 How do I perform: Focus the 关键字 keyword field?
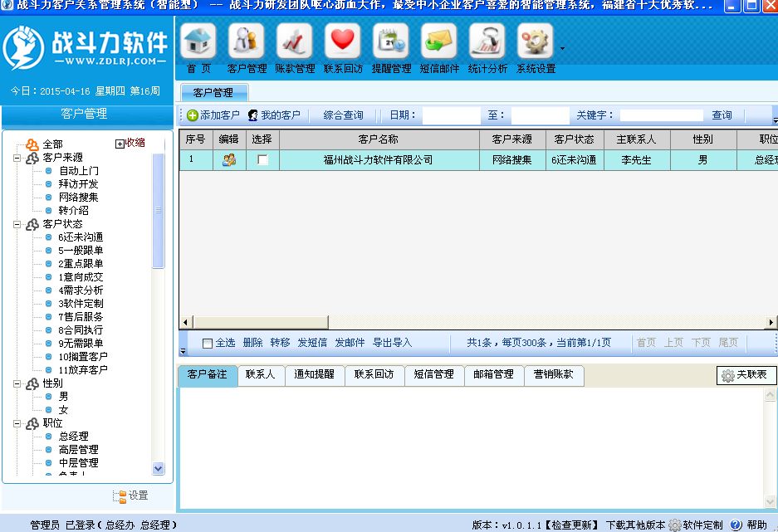[662, 115]
